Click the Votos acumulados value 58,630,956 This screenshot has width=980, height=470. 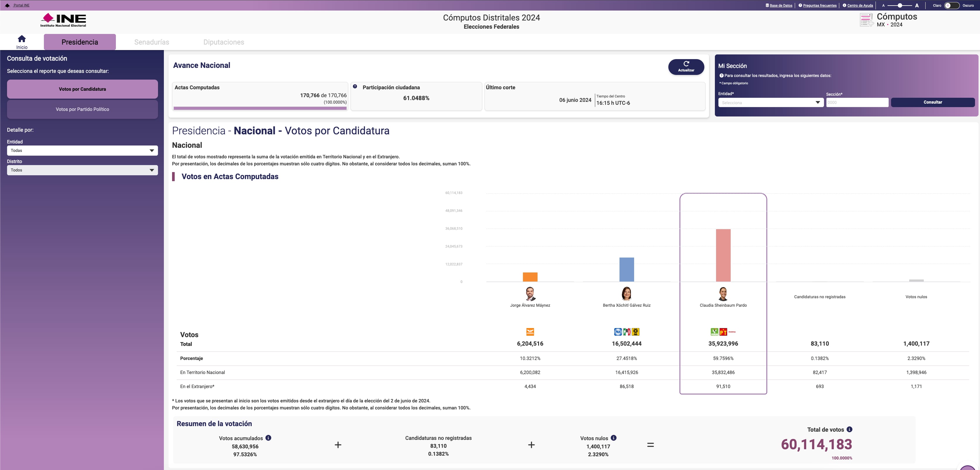click(x=245, y=446)
